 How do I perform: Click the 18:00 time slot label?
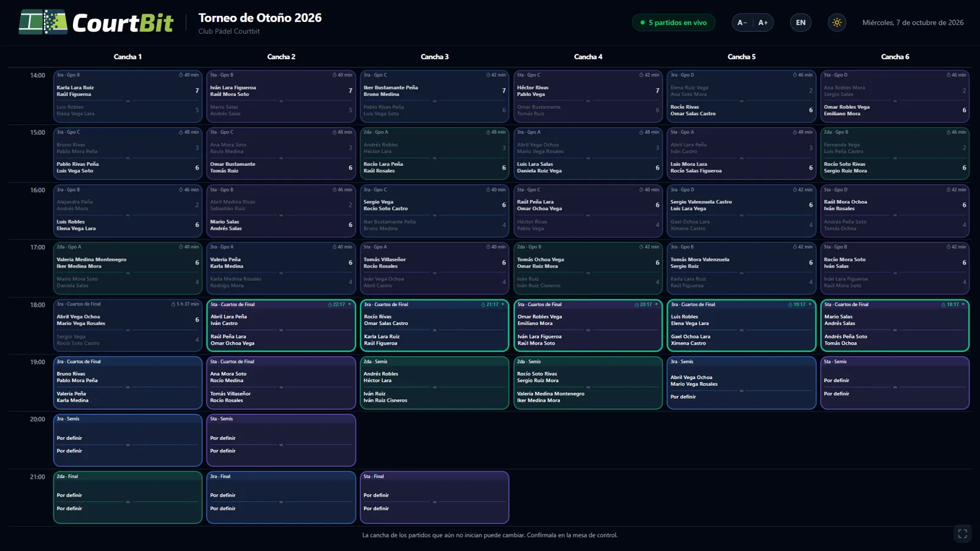click(x=37, y=305)
